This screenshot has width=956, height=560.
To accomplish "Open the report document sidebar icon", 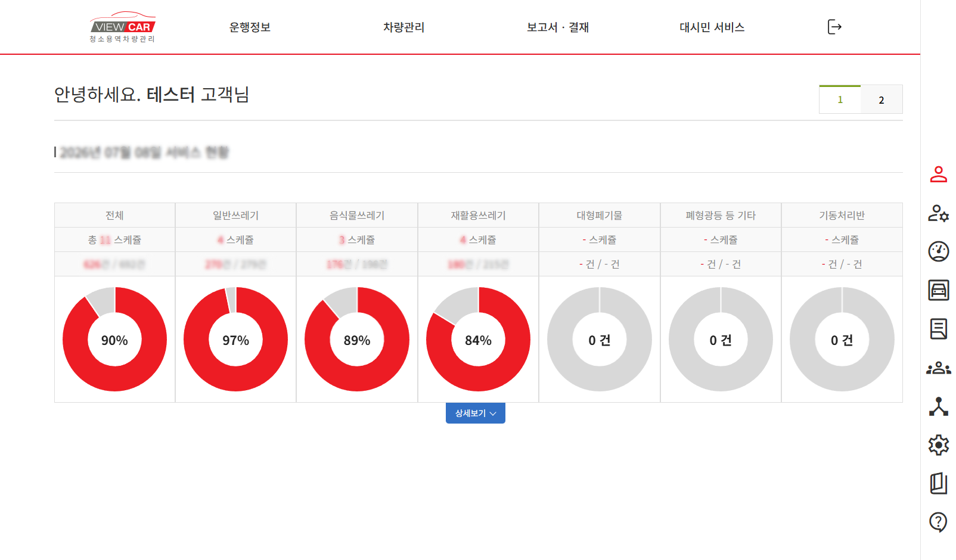I will pyautogui.click(x=939, y=329).
